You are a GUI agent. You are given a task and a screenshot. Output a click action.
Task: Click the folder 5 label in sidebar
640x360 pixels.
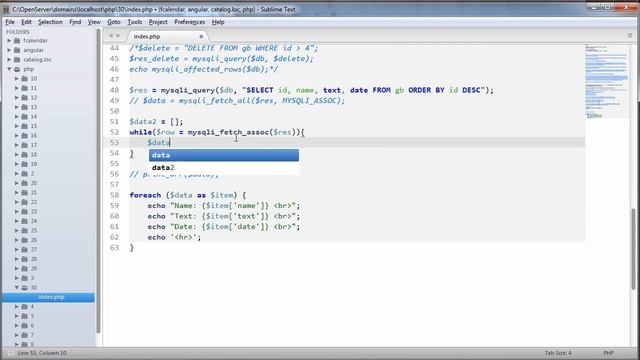tap(32, 316)
